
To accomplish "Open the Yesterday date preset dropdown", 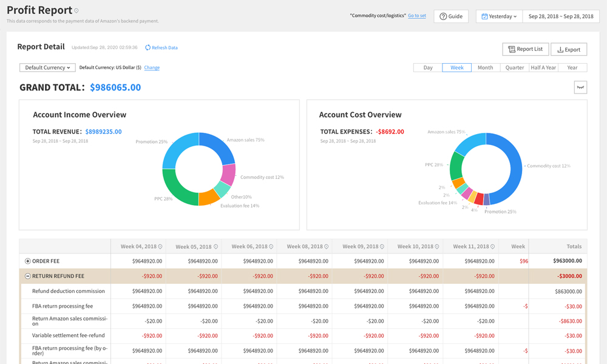I will click(x=499, y=16).
